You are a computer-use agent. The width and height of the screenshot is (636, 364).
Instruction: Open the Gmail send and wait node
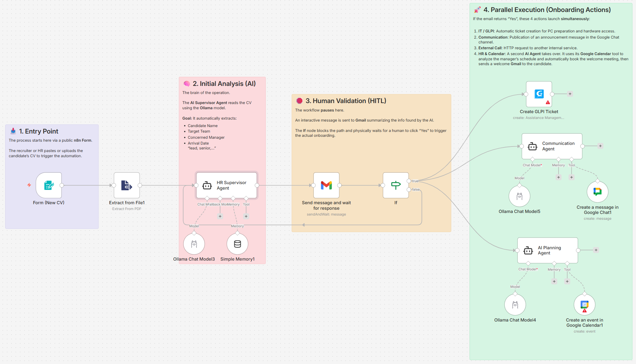326,185
